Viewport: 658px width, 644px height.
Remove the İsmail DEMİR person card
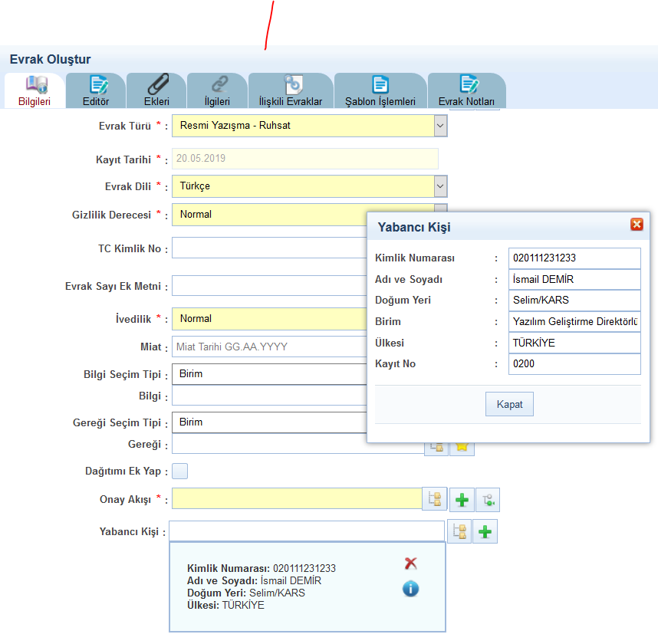tap(410, 563)
